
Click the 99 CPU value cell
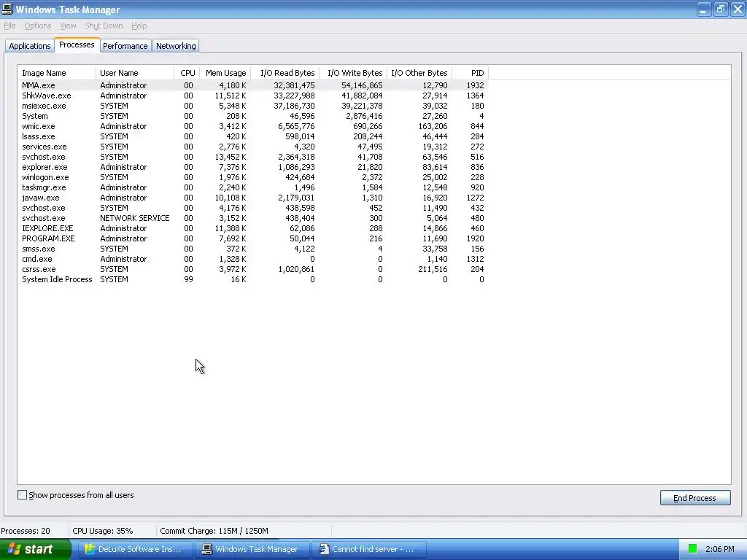pos(189,279)
